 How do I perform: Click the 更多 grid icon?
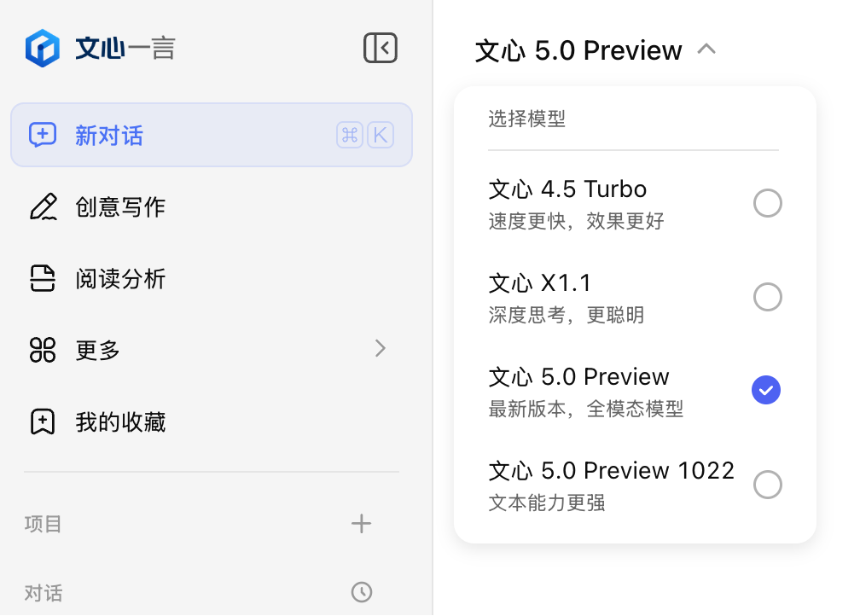point(44,350)
